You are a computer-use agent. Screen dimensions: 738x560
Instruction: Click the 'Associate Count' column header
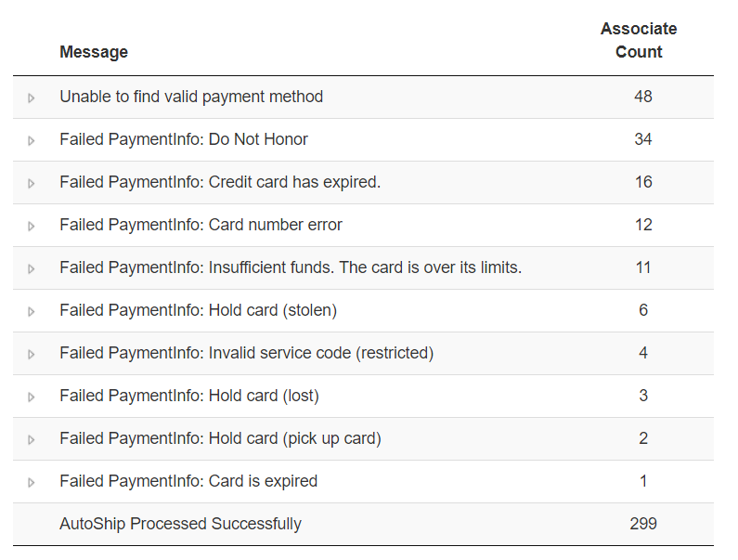point(639,41)
